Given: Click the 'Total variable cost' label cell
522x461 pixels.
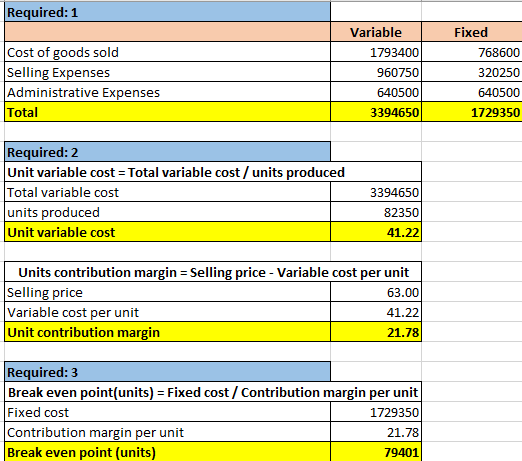Looking at the screenshot, I should click(x=167, y=192).
